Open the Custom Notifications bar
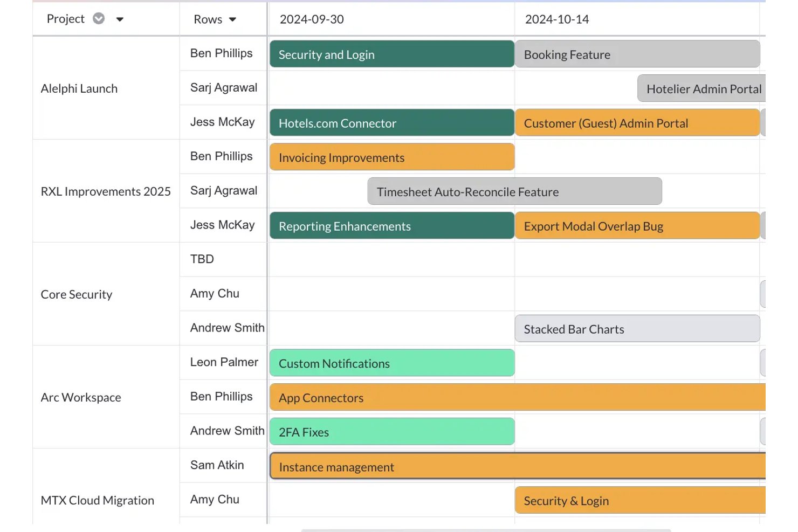The height and width of the screenshot is (532, 798). pos(392,363)
